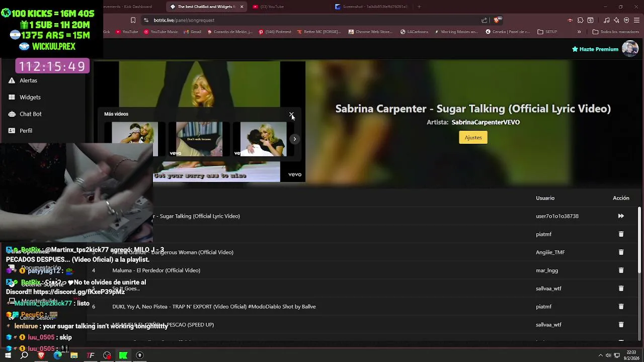Skip current song from user7o1o1o38738
Image resolution: width=644 pixels, height=362 pixels.
coord(621,216)
